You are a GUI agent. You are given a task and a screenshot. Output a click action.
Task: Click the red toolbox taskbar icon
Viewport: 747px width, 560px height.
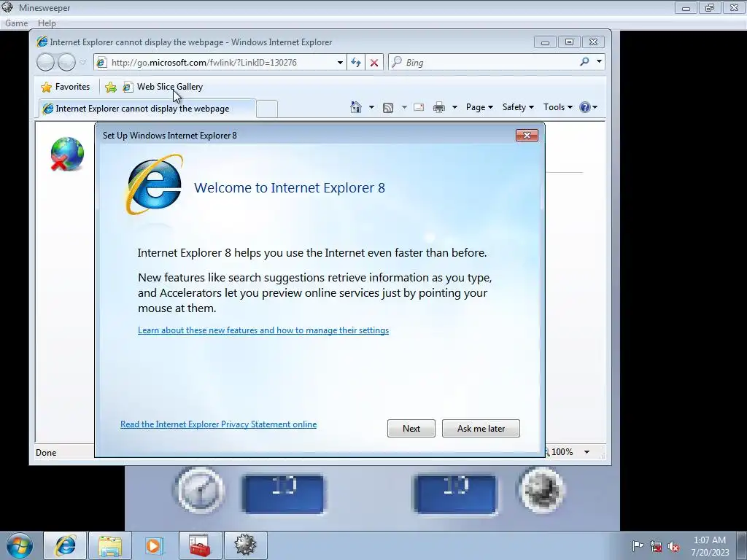point(200,545)
